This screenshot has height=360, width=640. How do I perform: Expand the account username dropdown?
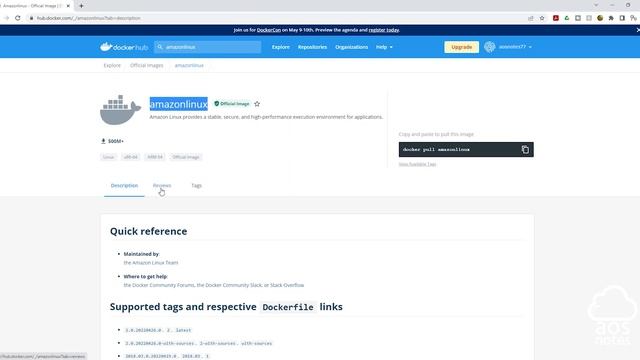coord(515,47)
